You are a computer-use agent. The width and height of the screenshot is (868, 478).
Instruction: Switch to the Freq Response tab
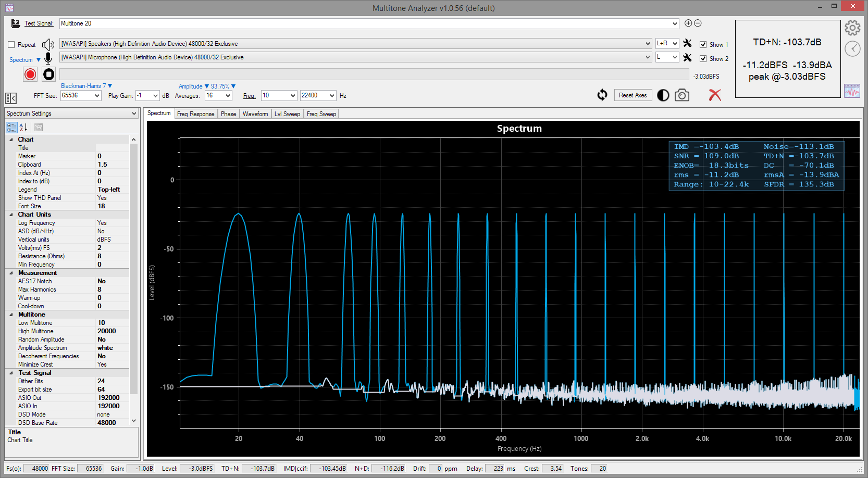pyautogui.click(x=195, y=114)
